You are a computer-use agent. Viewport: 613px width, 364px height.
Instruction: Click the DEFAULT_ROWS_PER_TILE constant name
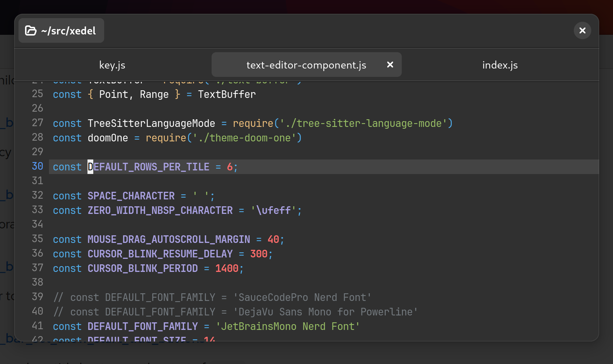[x=148, y=167]
